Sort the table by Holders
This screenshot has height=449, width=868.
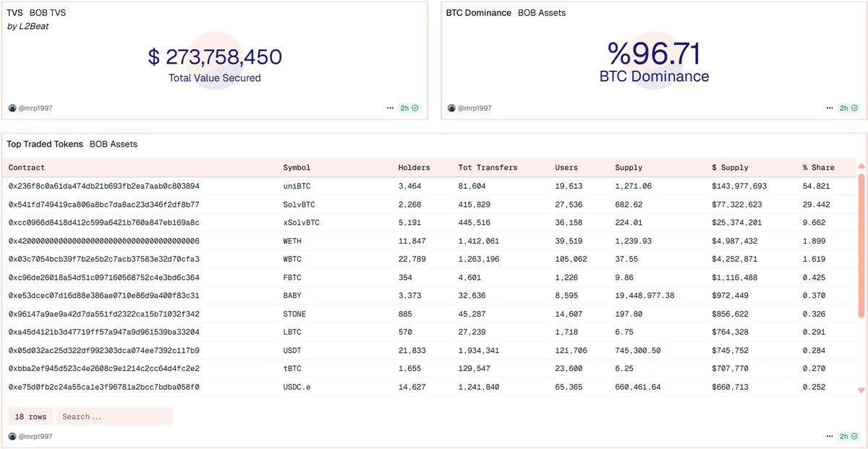[413, 167]
